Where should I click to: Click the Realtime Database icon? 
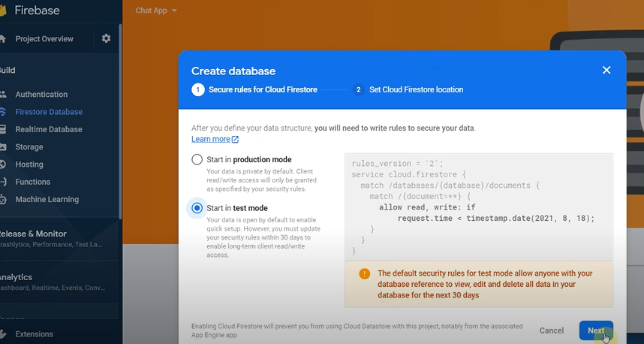(x=2, y=129)
